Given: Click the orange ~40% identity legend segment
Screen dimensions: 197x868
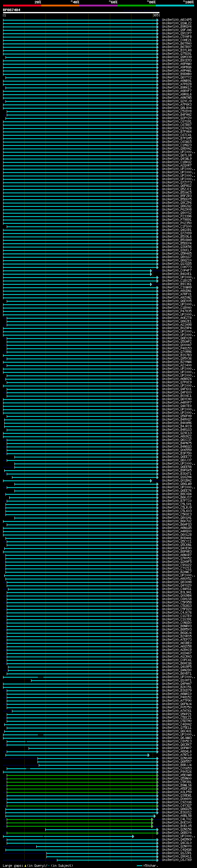Looking at the screenshot, I should [x=60, y=6].
